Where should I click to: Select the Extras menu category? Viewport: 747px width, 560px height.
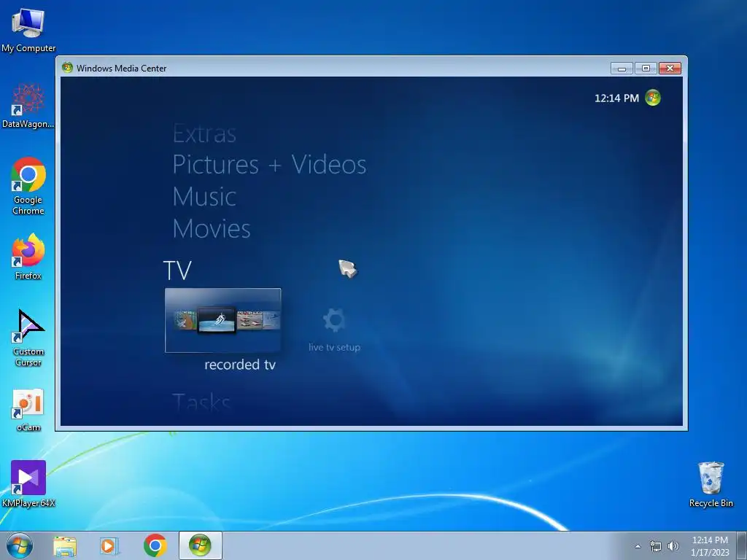coord(204,133)
